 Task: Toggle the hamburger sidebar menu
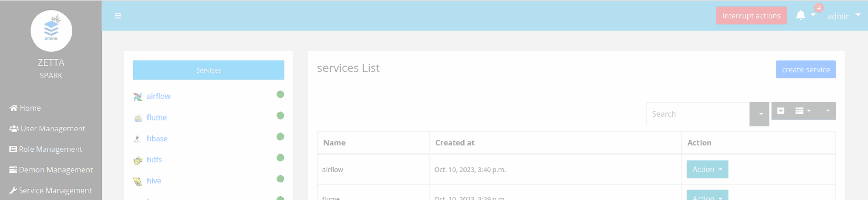pos(118,16)
